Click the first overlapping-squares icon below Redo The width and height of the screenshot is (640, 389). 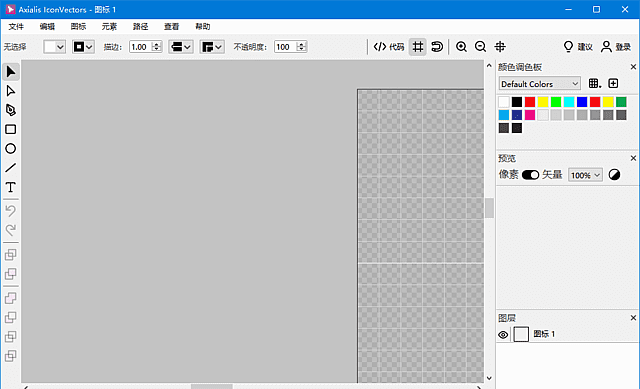11,255
